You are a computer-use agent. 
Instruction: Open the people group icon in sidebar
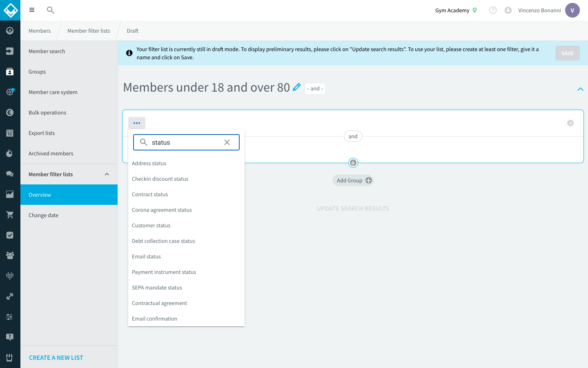click(x=10, y=256)
